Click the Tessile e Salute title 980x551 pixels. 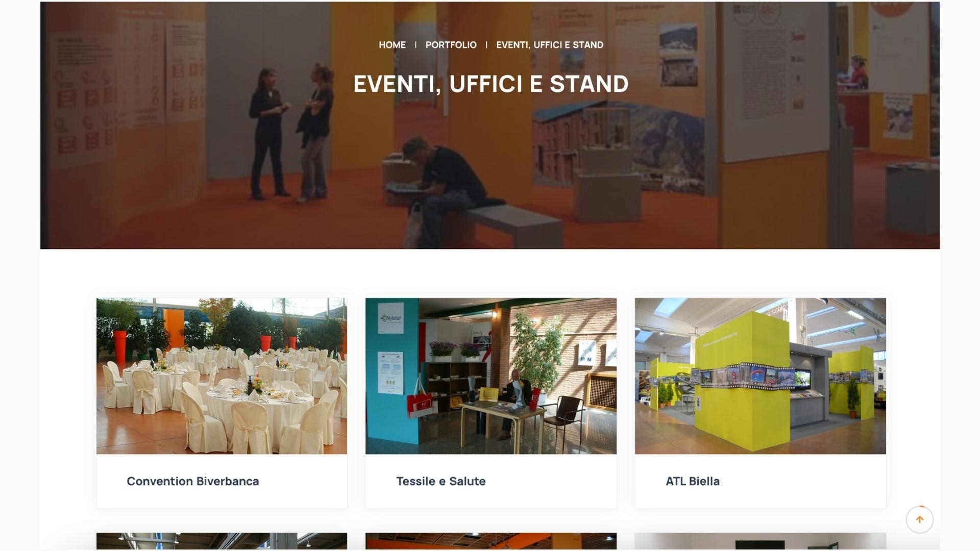point(441,481)
